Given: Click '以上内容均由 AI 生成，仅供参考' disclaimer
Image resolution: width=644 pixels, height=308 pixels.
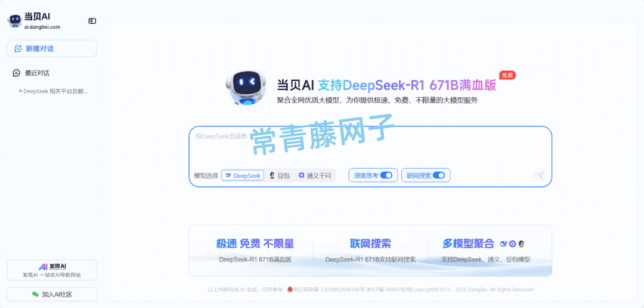Looking at the screenshot, I should [245, 290].
